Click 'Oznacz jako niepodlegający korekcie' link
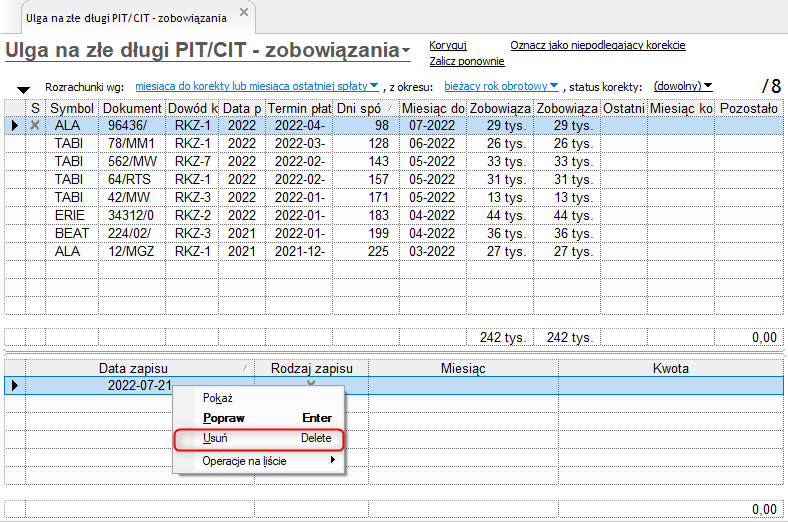The image size is (788, 522). pyautogui.click(x=598, y=45)
